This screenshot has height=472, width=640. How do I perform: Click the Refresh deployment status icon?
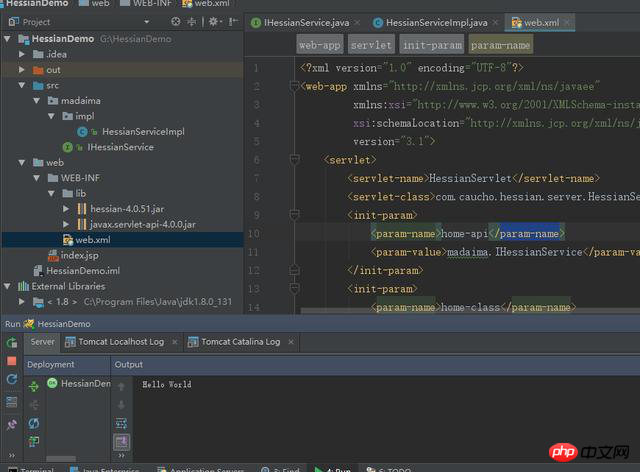point(35,422)
